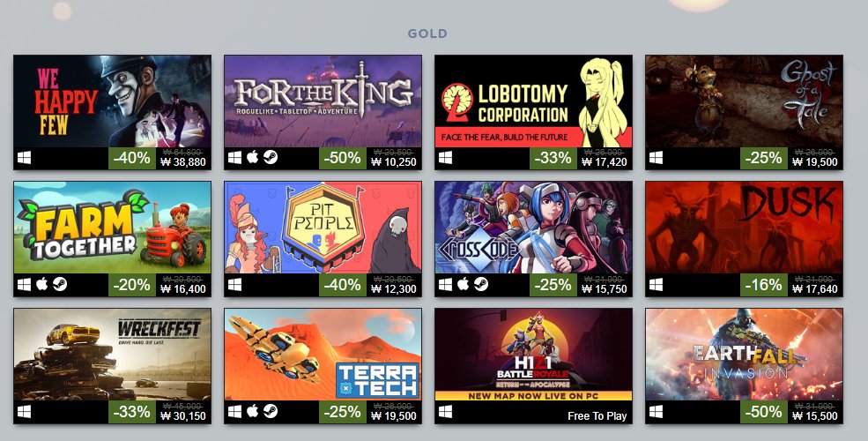Open the Ghost of a Tale banner

point(744,101)
